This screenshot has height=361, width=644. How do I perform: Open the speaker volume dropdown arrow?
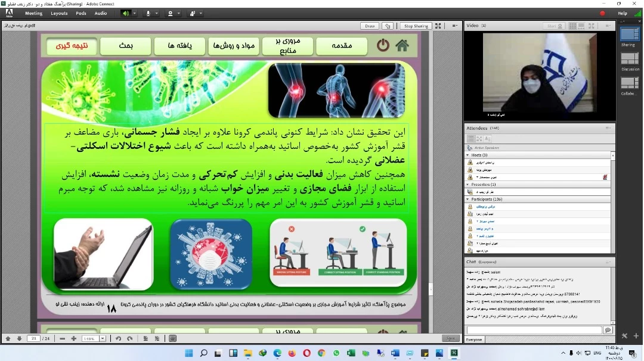tap(134, 13)
